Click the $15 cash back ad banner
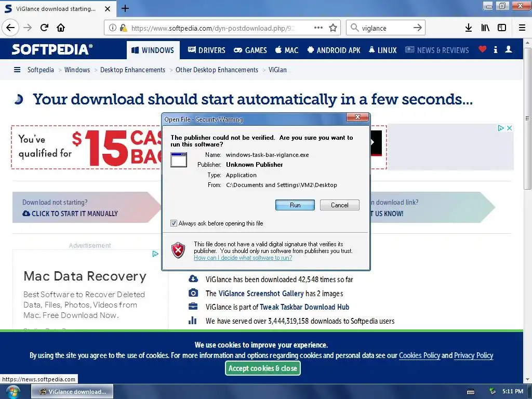 [87, 147]
